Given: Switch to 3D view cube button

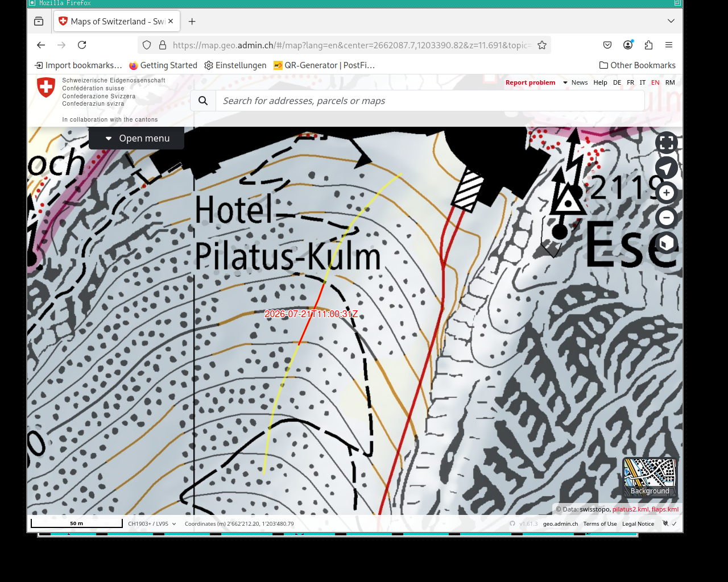Looking at the screenshot, I should point(667,243).
